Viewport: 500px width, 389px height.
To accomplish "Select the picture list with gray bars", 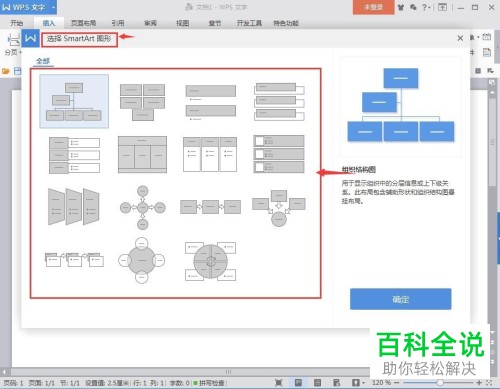I will [x=279, y=154].
